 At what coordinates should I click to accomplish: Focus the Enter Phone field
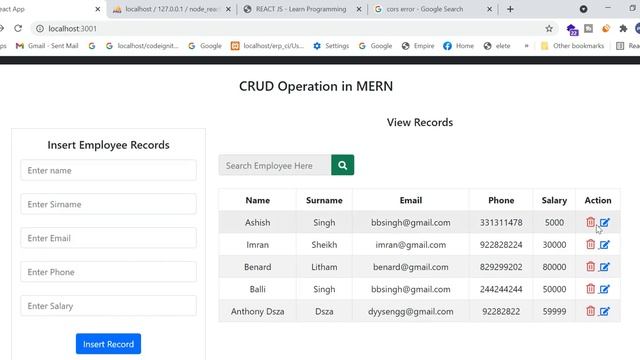108,272
